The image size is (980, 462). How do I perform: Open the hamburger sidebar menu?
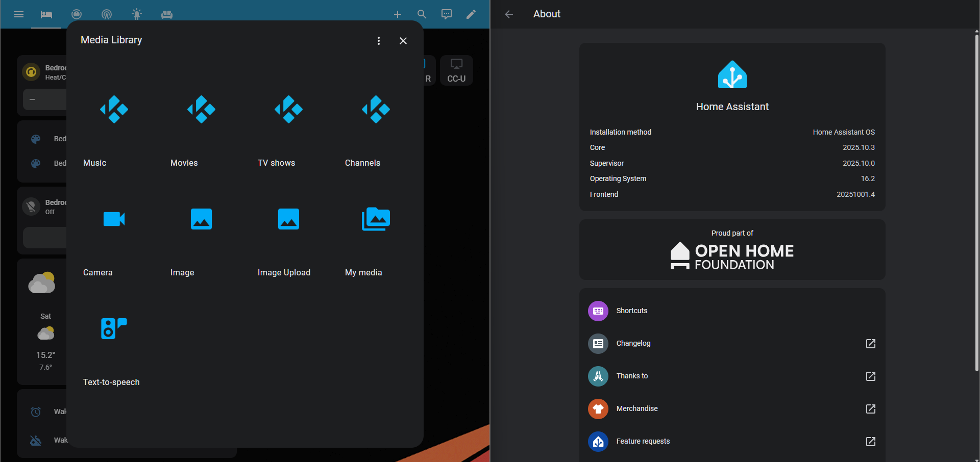click(19, 14)
